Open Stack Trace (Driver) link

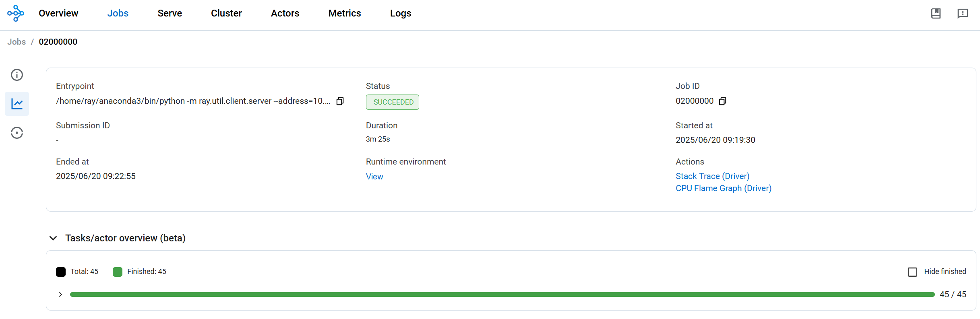tap(712, 176)
